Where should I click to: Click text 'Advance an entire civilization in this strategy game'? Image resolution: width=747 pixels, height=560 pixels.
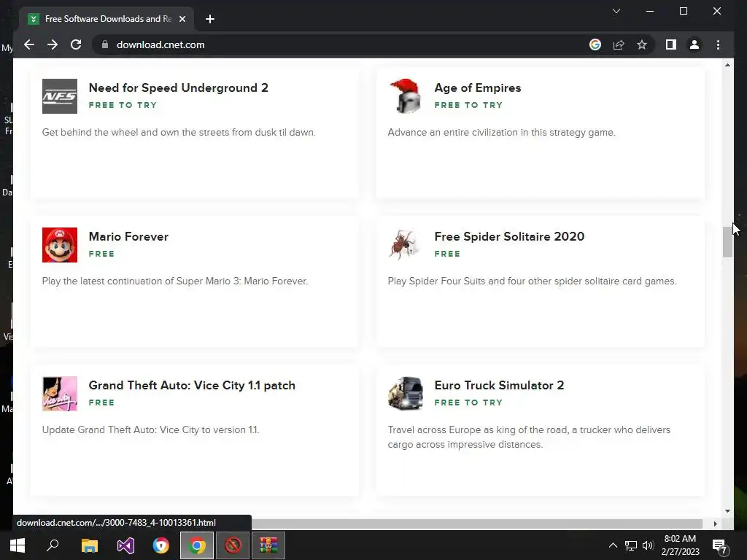point(500,133)
